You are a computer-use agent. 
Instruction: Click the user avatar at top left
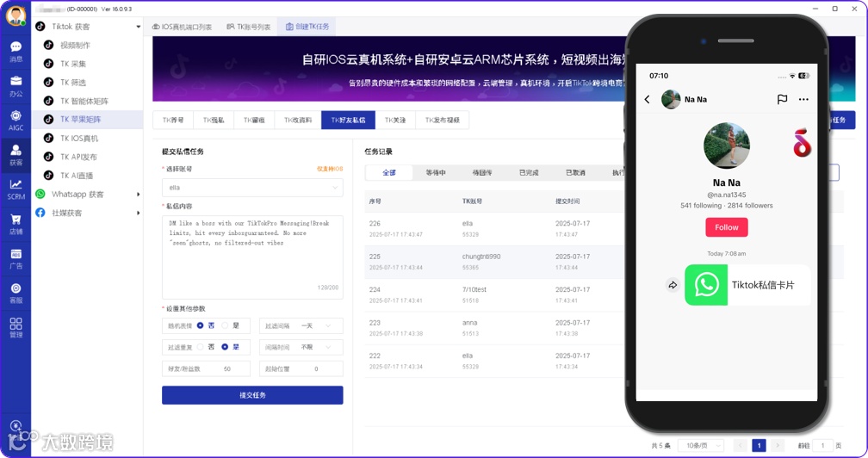click(15, 15)
